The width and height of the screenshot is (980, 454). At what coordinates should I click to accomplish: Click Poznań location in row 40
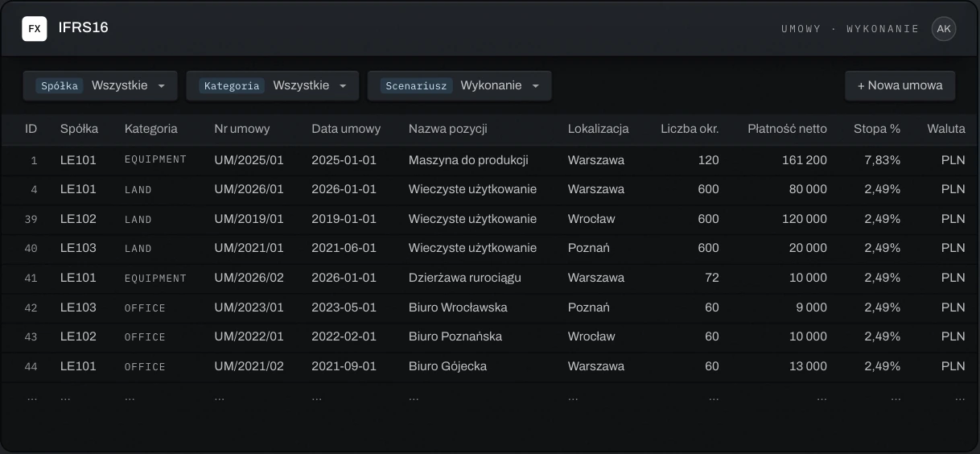[x=589, y=248]
